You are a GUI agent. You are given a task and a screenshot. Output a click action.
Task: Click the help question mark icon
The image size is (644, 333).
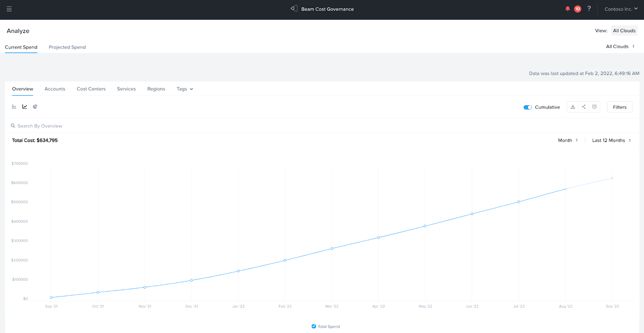pos(589,8)
